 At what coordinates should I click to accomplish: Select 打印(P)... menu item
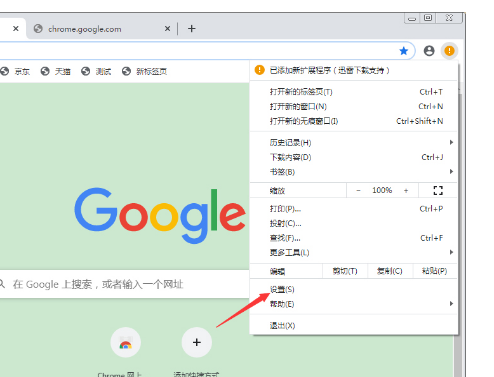(354, 209)
